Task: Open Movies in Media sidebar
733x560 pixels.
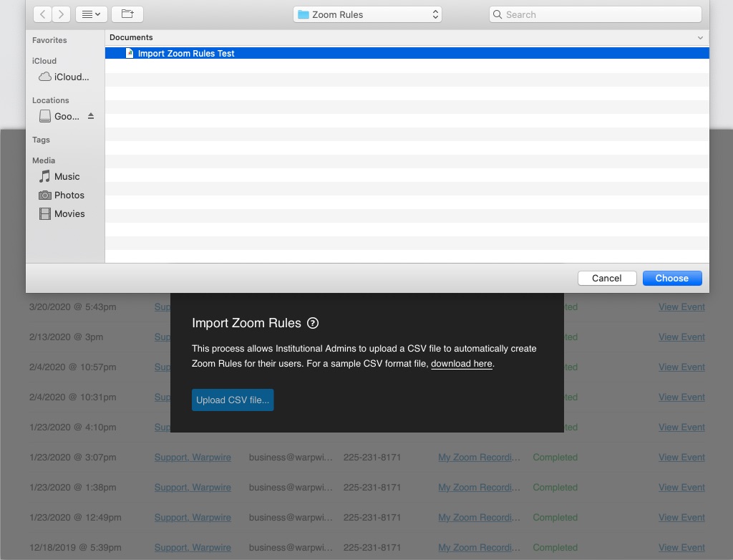Action: tap(62, 214)
